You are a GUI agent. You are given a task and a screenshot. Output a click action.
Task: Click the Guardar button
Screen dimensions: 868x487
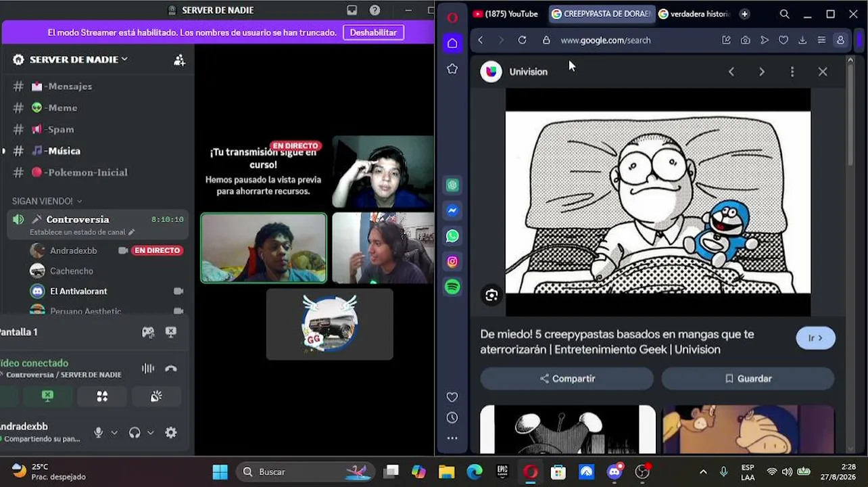[748, 379]
